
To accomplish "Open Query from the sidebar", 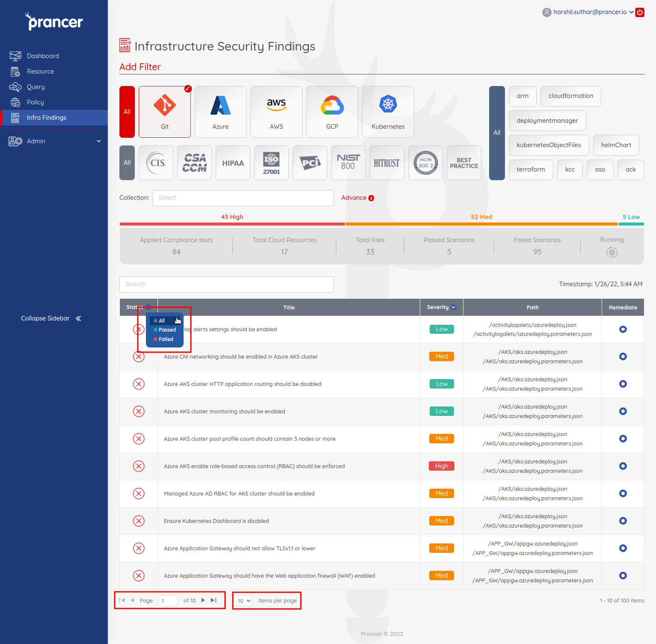I will point(54,87).
